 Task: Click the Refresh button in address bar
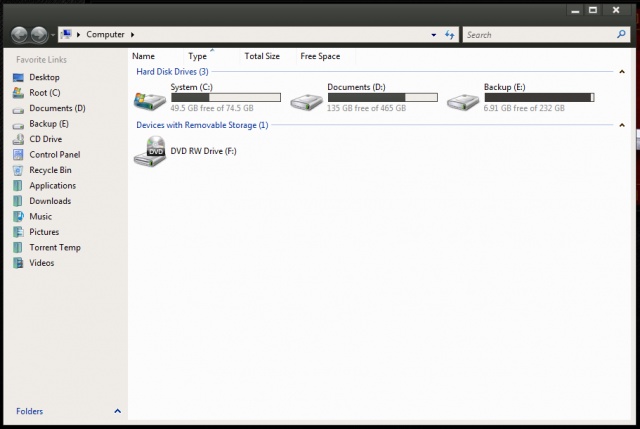pos(450,35)
